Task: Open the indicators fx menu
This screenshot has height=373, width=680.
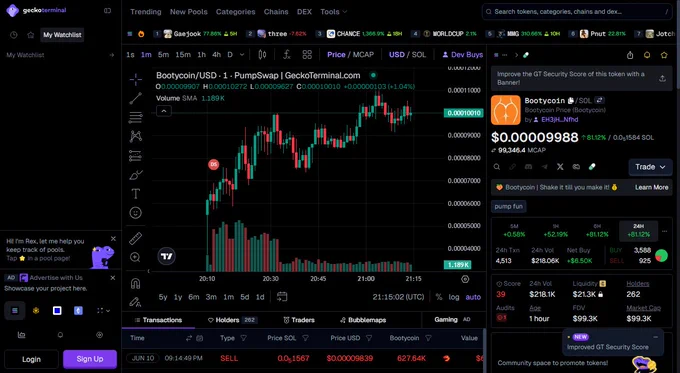Action: click(x=286, y=55)
